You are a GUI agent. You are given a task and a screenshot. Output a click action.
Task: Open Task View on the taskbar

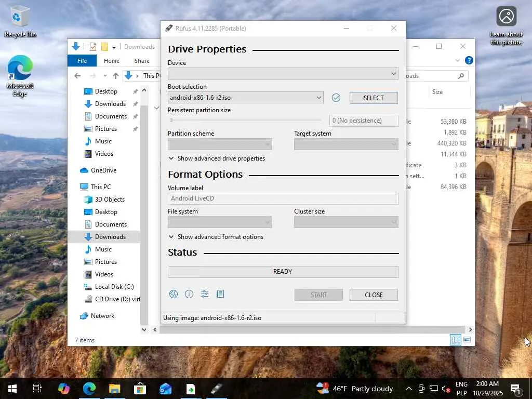[x=37, y=389]
